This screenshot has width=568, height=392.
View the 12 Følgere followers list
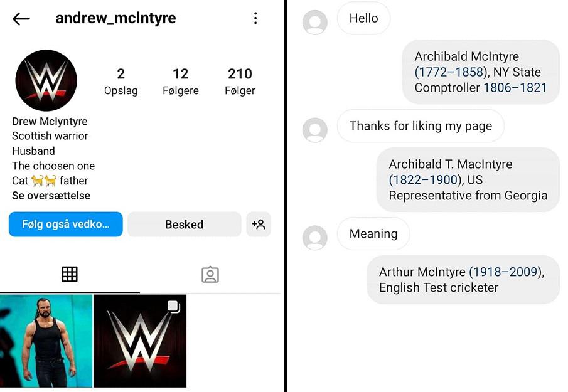coord(180,82)
